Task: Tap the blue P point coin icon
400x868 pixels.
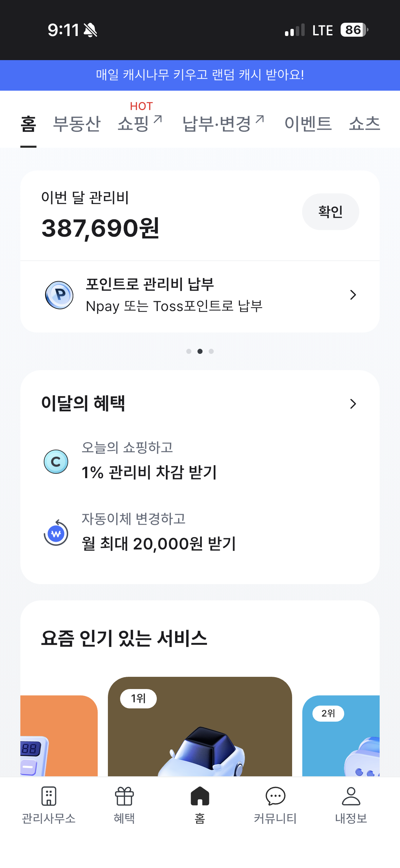Action: point(59,295)
